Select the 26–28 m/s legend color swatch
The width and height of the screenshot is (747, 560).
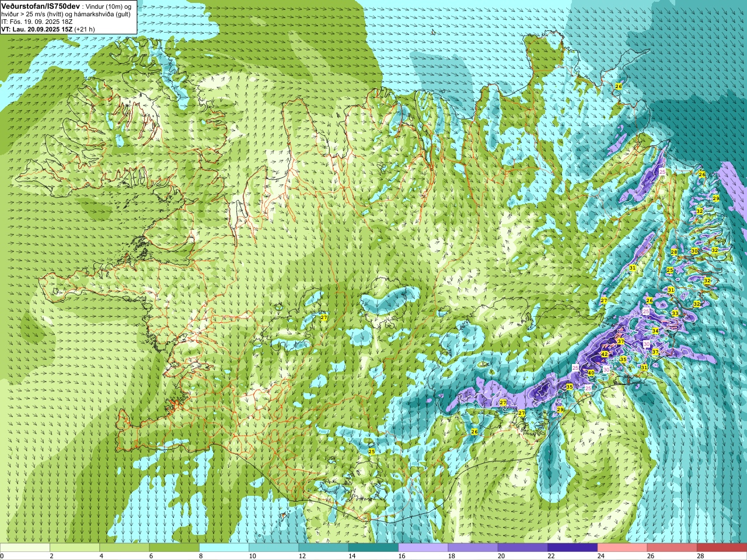tap(672, 548)
